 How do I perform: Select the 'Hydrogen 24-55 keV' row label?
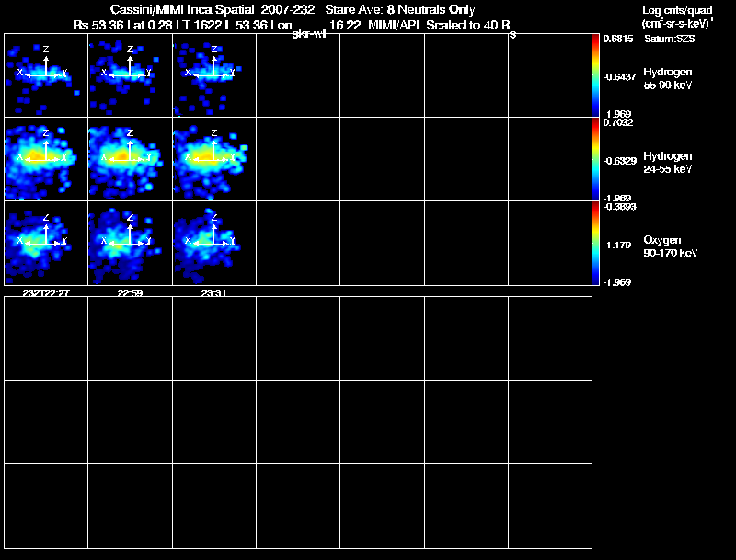(668, 162)
